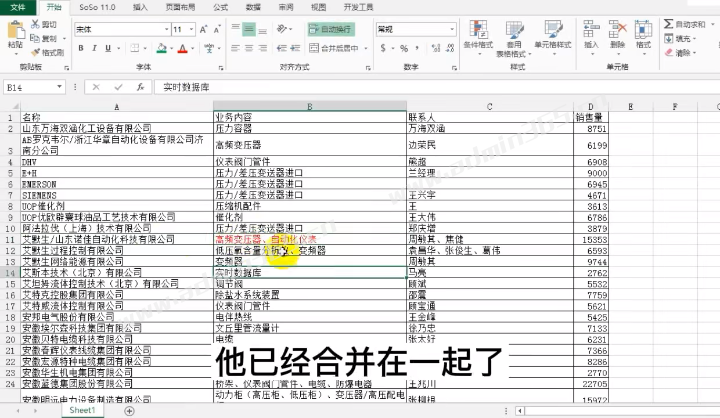Click Merge and Center button
Screen dimensions: 720x418
point(334,48)
